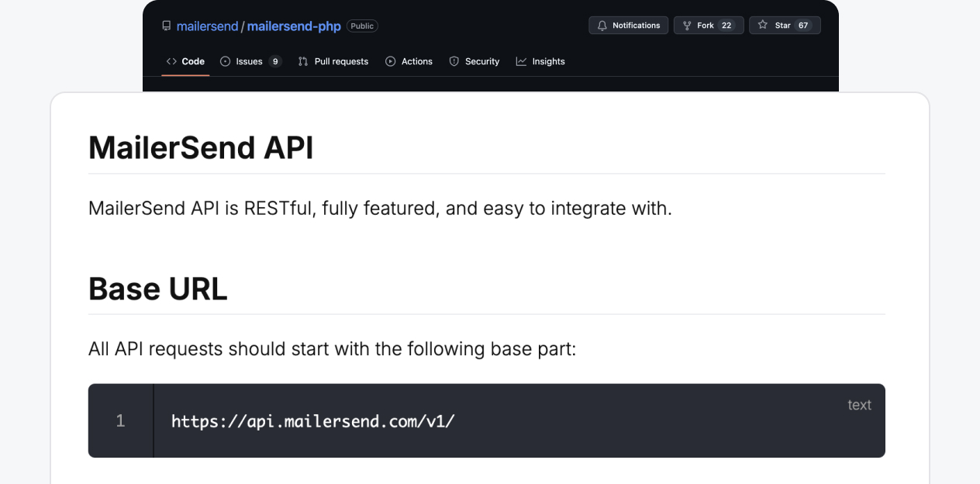Click the Security shield icon
Image resolution: width=980 pixels, height=484 pixels.
point(454,61)
